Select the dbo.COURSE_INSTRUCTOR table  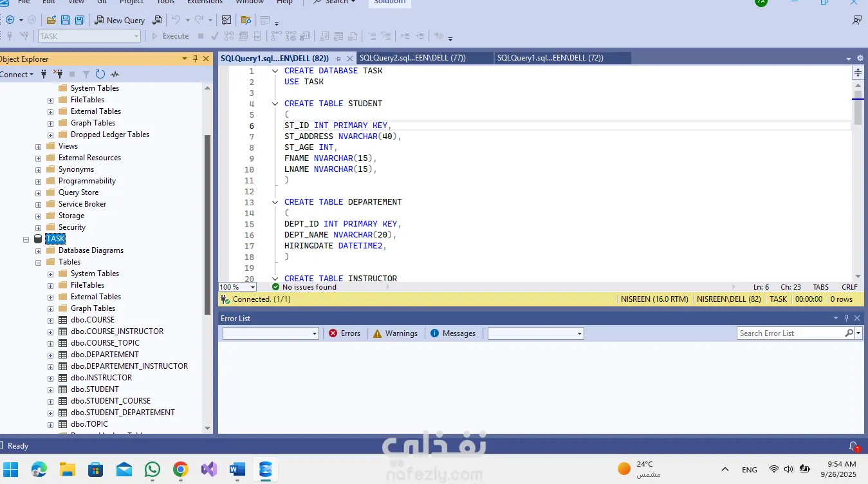117,331
